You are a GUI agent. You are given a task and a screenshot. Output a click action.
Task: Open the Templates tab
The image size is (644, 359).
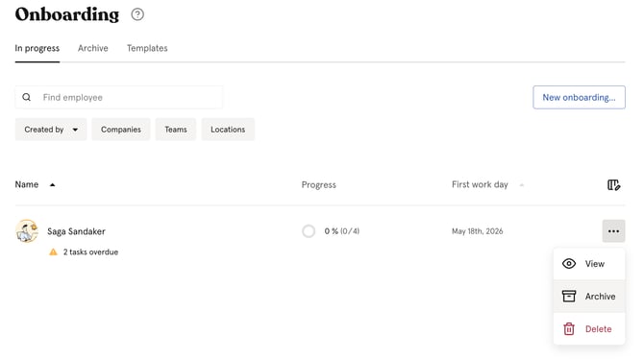[x=147, y=48]
